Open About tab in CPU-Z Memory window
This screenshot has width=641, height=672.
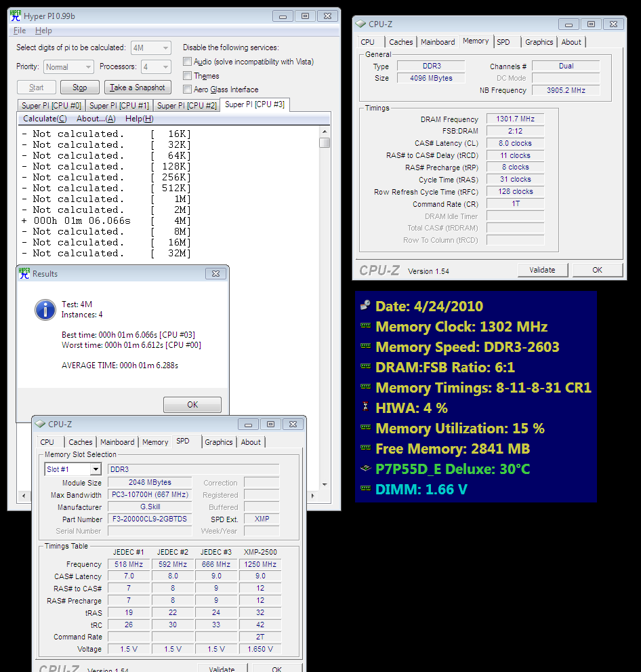pyautogui.click(x=571, y=42)
